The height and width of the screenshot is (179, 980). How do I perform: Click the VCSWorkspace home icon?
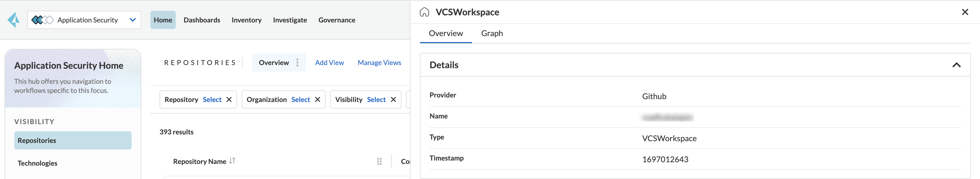424,12
